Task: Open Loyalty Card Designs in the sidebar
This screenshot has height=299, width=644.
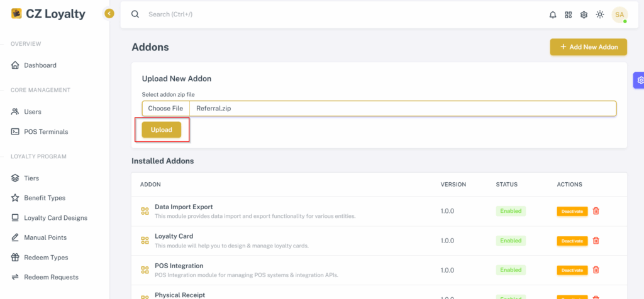Action: [55, 218]
